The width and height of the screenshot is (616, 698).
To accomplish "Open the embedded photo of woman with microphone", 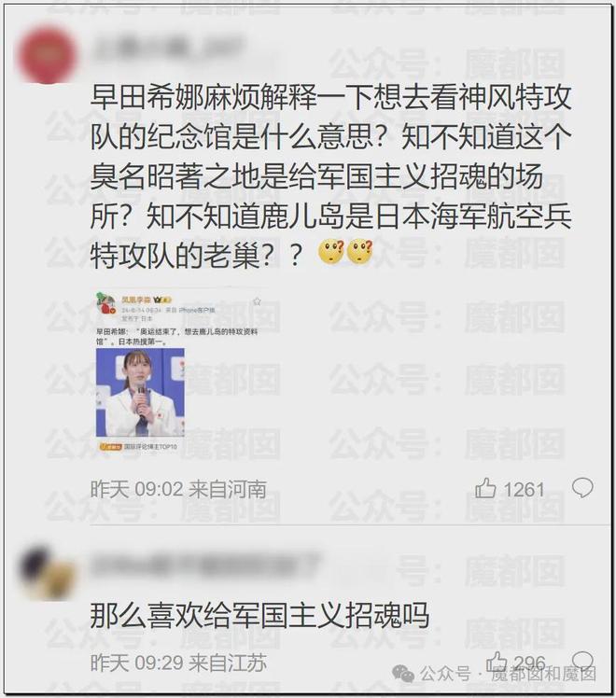I will 140,393.
